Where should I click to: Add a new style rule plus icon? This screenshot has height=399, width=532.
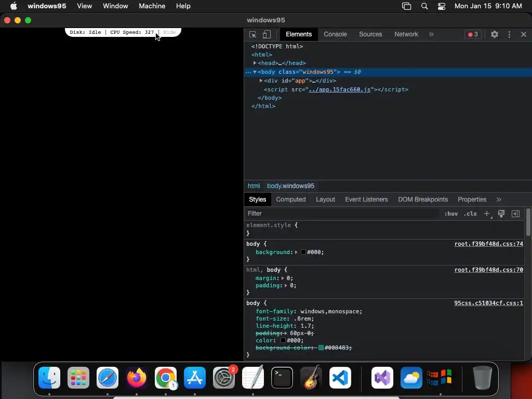pos(487,214)
